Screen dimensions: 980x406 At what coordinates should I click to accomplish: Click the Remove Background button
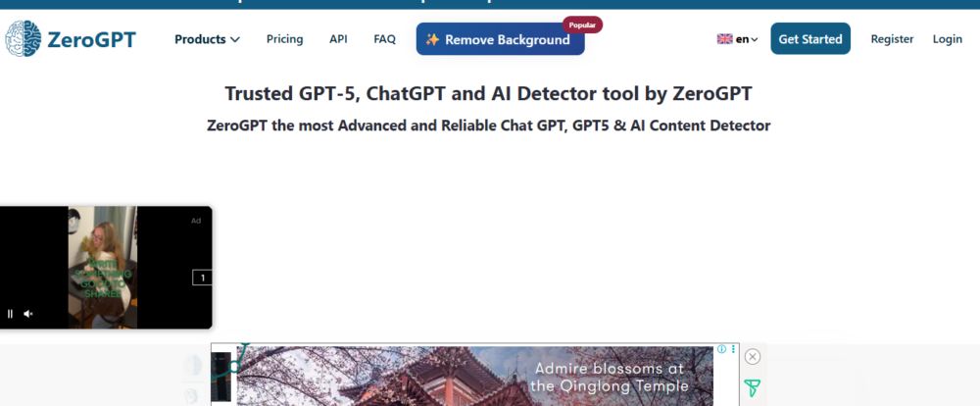(x=500, y=39)
